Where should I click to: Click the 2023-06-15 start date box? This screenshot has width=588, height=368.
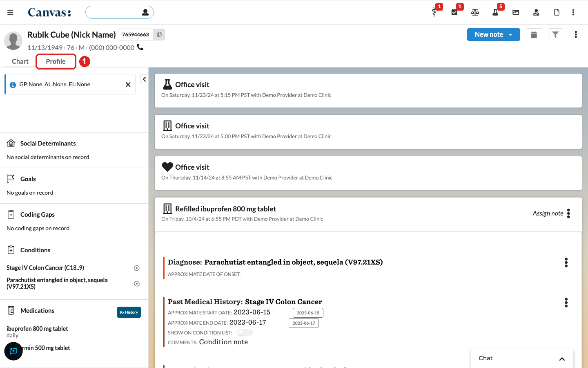308,313
